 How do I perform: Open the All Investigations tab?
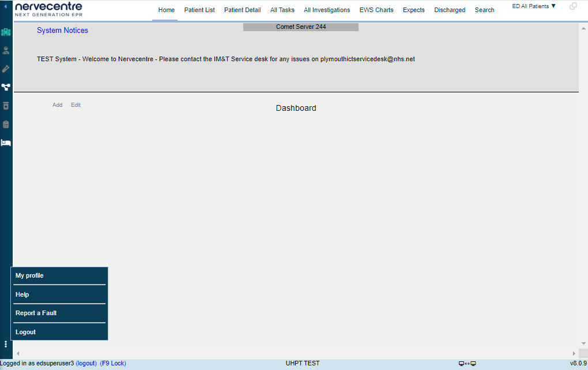click(327, 10)
